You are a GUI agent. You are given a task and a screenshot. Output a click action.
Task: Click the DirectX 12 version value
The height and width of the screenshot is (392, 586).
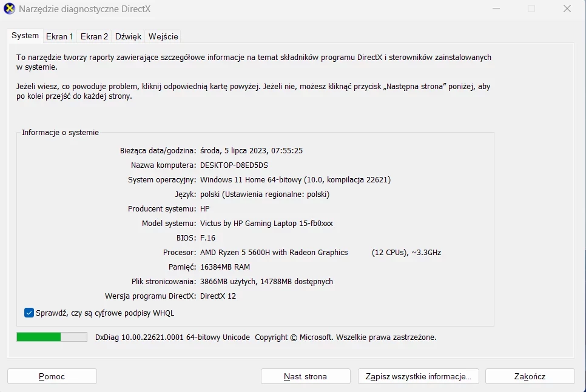[x=218, y=296]
